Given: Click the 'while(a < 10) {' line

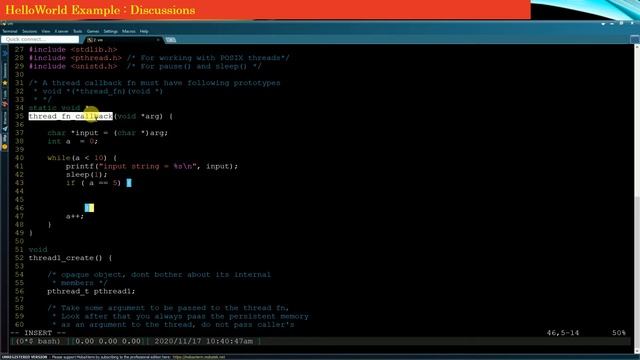Looking at the screenshot, I should click(x=82, y=158).
